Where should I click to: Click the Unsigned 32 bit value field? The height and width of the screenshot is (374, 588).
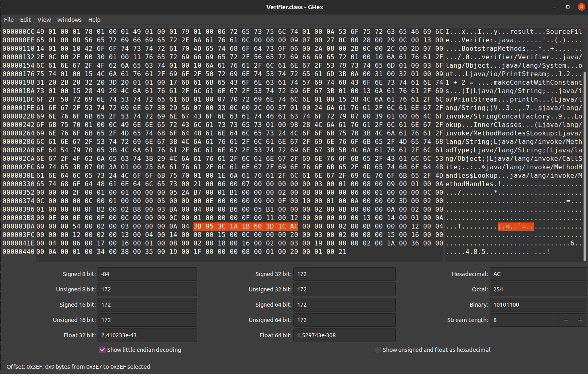tap(345, 289)
